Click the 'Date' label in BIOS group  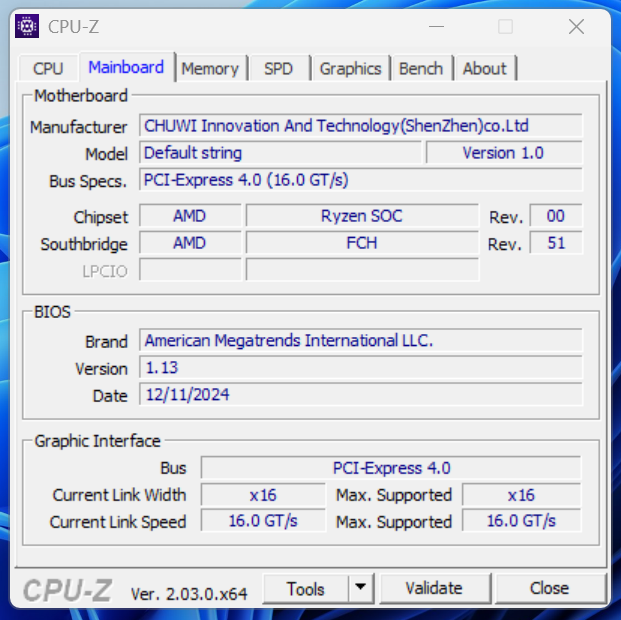click(x=110, y=396)
